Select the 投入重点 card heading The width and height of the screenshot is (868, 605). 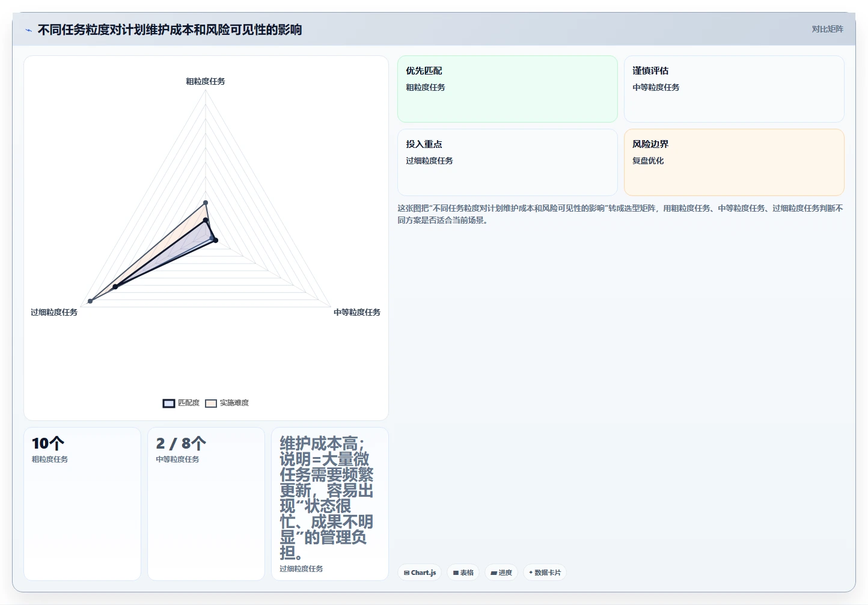click(424, 144)
